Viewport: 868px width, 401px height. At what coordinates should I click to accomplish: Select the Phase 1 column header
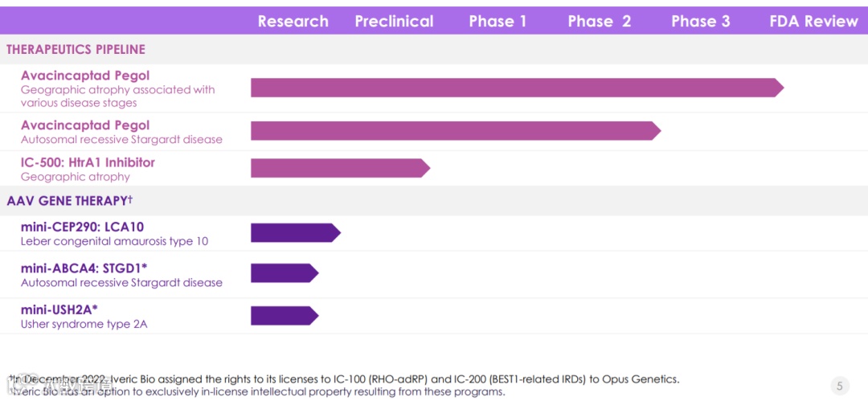[x=497, y=22]
